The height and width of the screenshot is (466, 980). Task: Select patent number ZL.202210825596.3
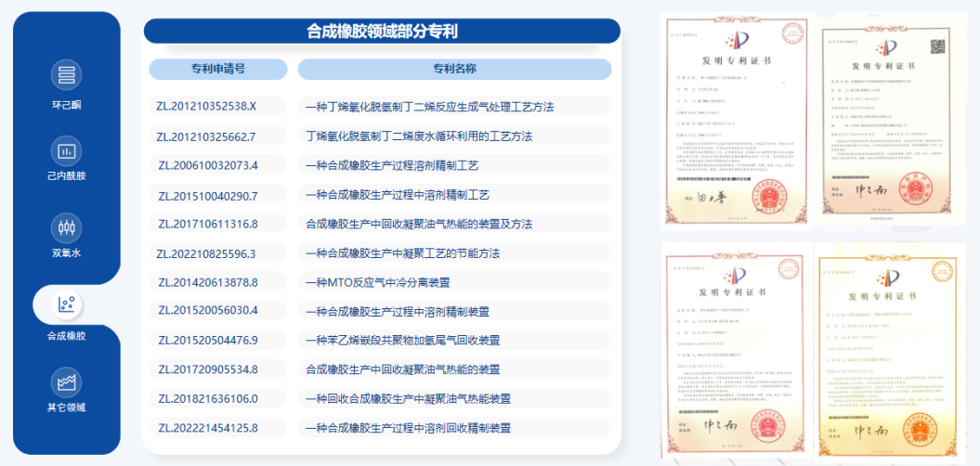pyautogui.click(x=207, y=253)
